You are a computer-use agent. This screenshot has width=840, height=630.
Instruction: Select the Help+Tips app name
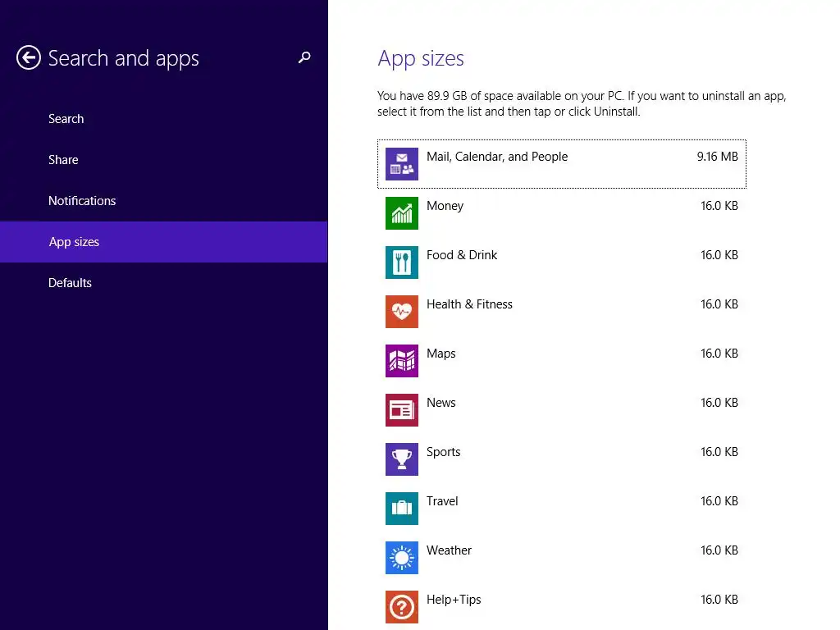click(x=454, y=600)
